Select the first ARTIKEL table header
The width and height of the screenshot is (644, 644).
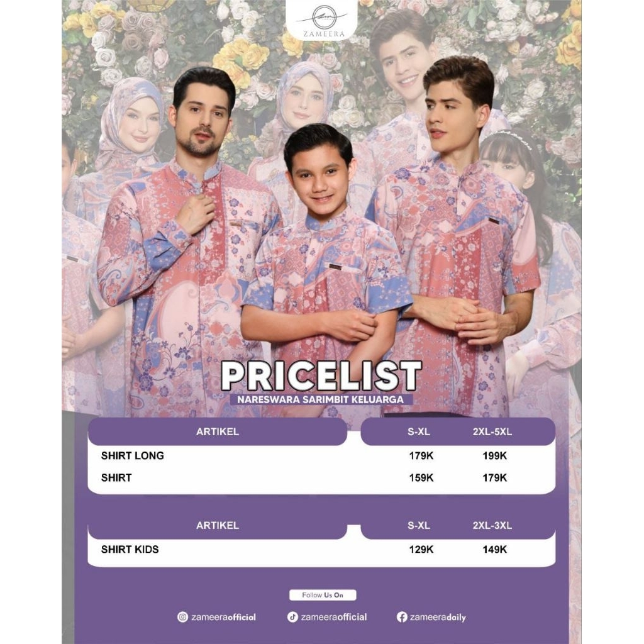tap(217, 431)
